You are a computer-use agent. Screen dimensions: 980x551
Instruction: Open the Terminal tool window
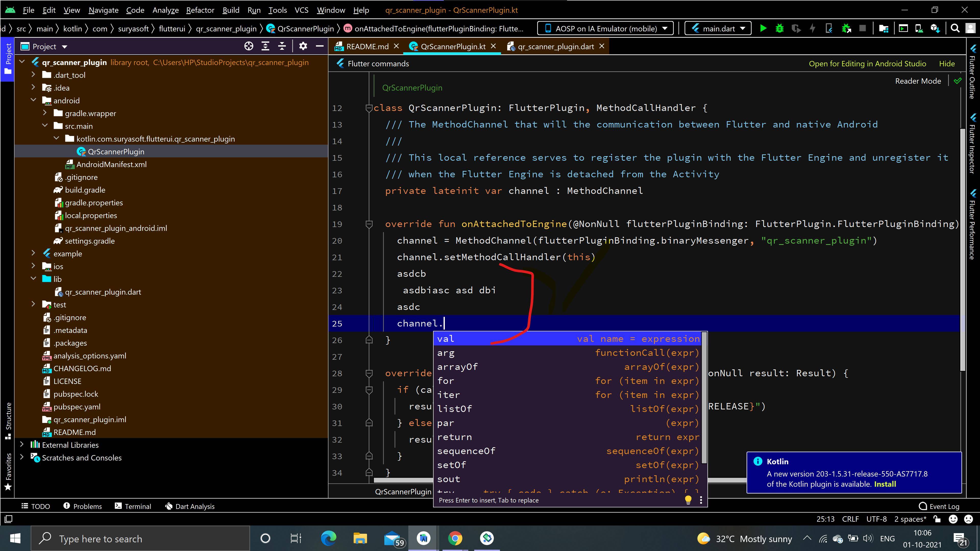pyautogui.click(x=133, y=506)
